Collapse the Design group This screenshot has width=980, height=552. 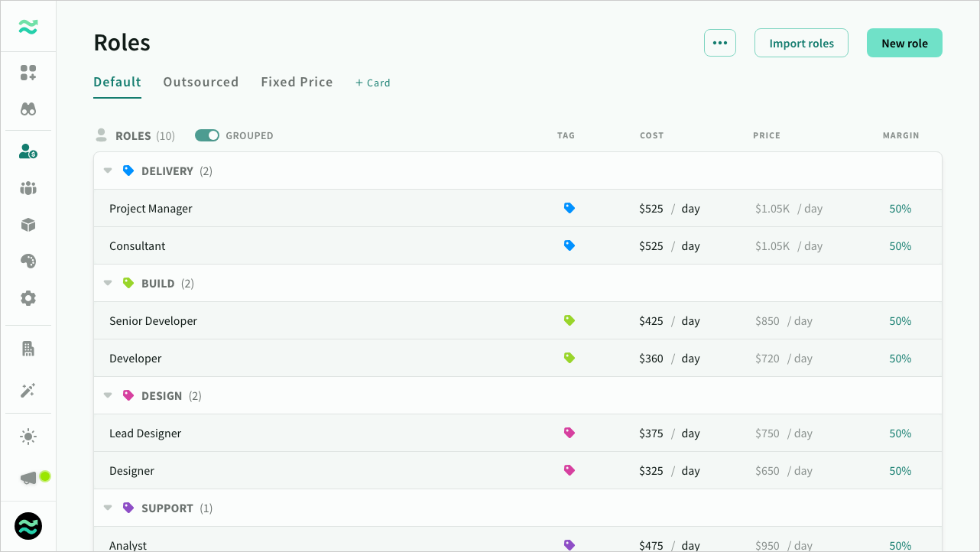[x=108, y=396]
